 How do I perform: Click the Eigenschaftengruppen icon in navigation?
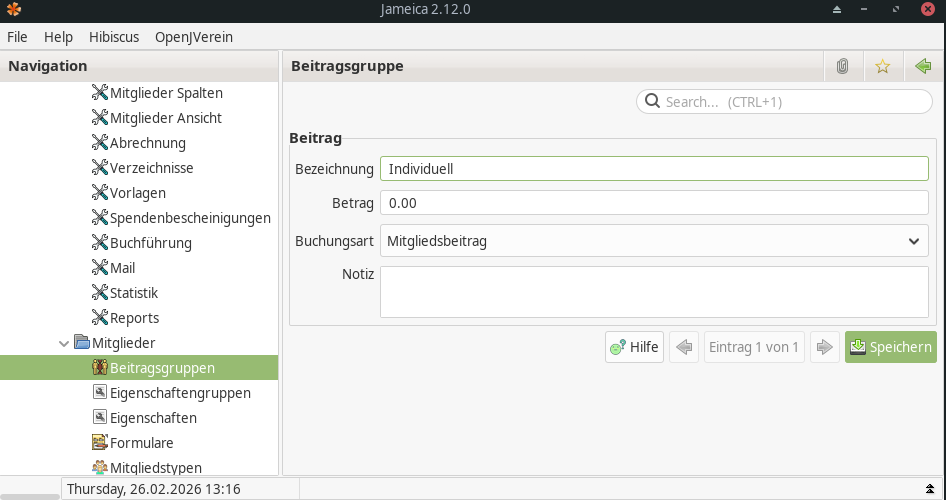[99, 393]
